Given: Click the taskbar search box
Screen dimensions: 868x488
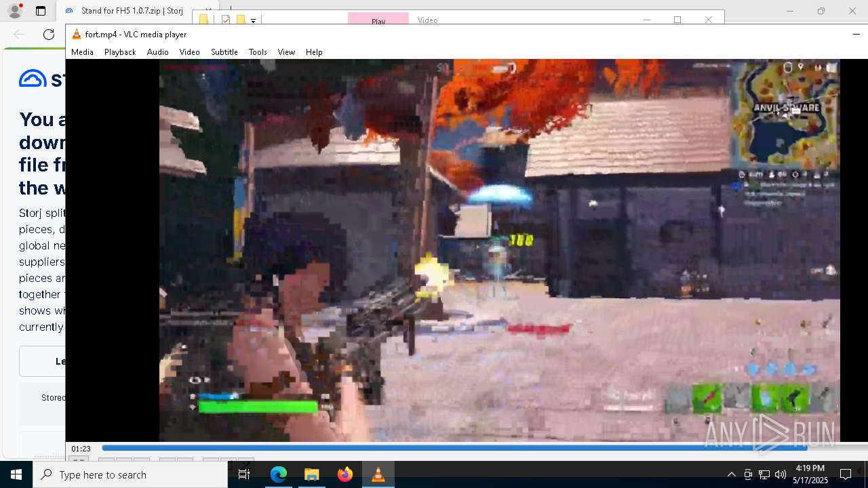Looking at the screenshot, I should point(130,474).
